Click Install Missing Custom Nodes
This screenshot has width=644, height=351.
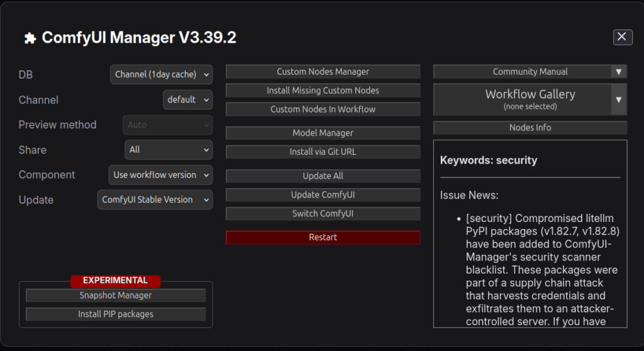(323, 91)
